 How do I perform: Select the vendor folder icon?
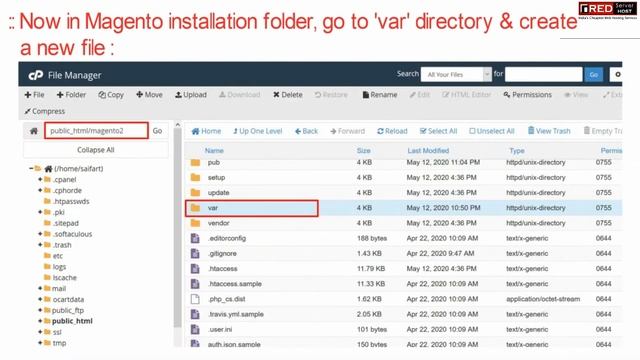(x=196, y=223)
